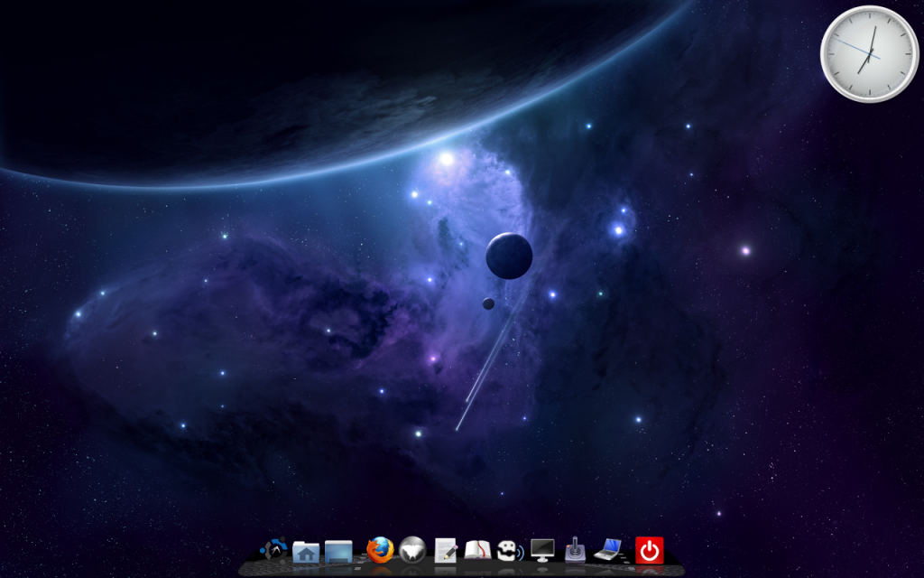Open the Home folder icon

(x=306, y=551)
